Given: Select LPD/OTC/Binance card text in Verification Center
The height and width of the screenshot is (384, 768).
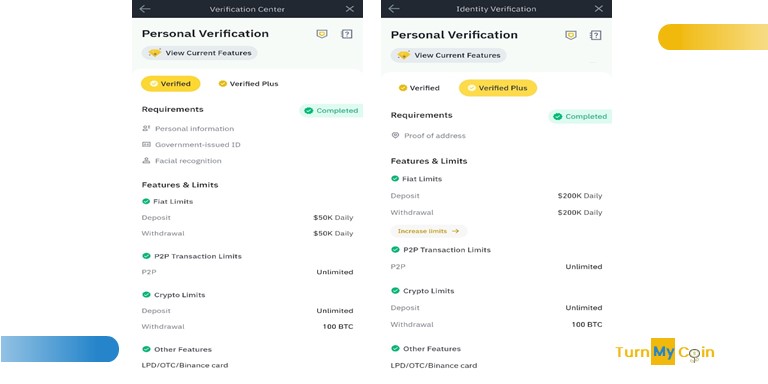Looking at the screenshot, I should [x=185, y=365].
